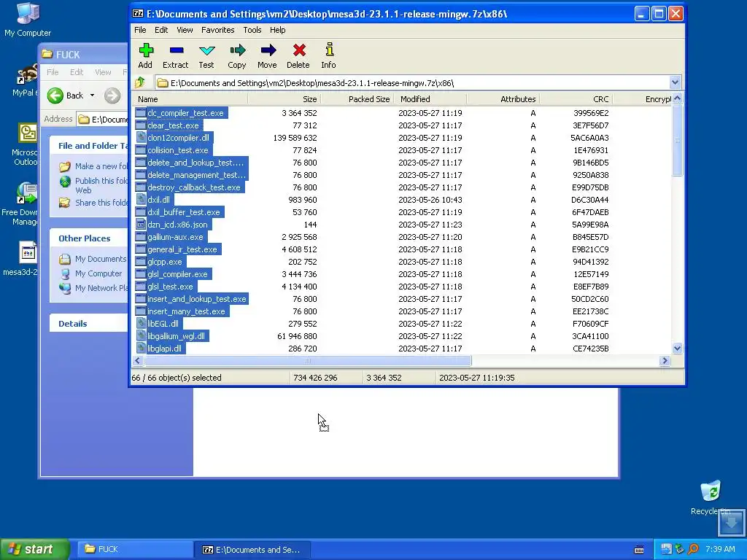747x560 pixels.
Task: Sort by the Packed Size column header
Action: [357, 99]
